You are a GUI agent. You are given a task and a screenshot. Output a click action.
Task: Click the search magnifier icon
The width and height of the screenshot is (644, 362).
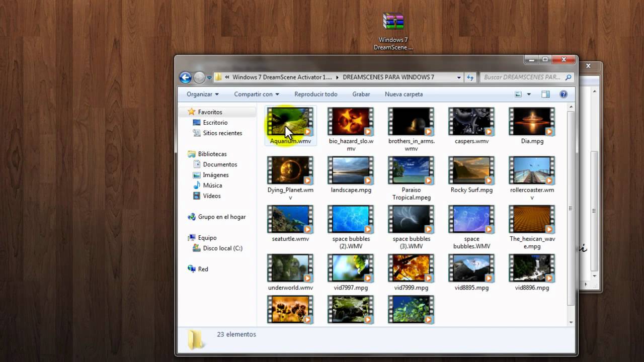click(x=568, y=77)
